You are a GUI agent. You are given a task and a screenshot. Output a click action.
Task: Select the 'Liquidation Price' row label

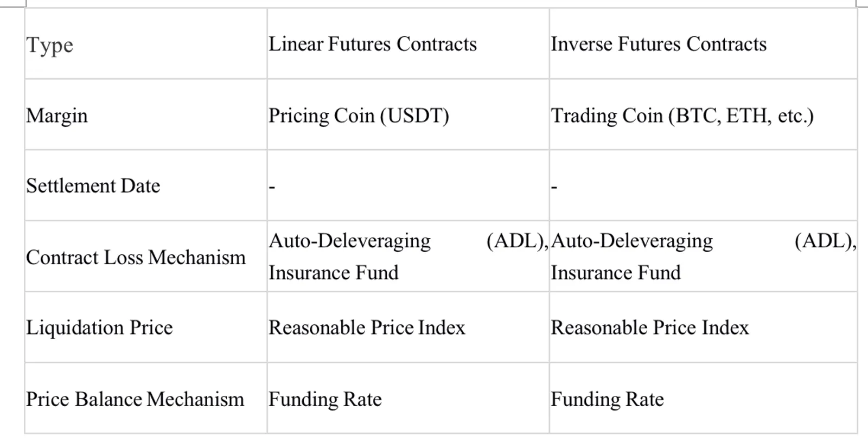[99, 328]
